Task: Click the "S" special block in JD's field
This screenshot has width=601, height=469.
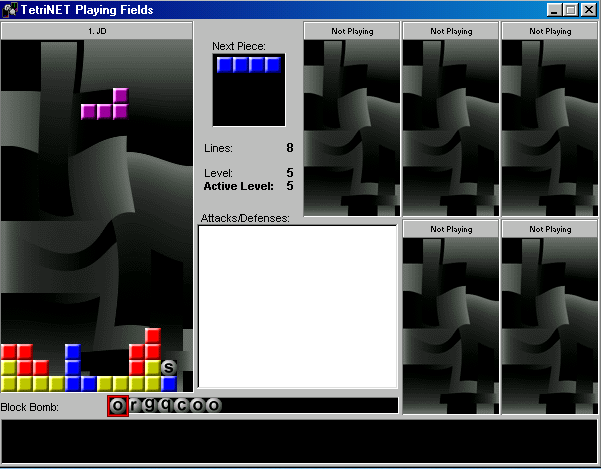Action: click(x=169, y=367)
